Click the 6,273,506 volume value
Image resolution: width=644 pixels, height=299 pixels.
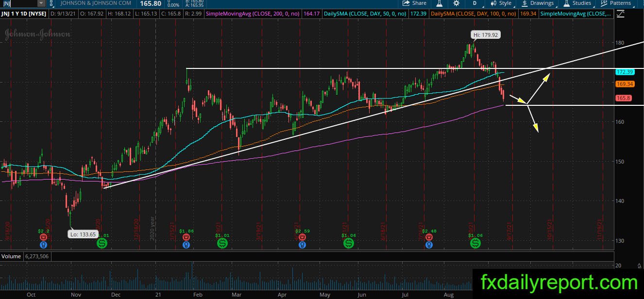[x=37, y=256]
